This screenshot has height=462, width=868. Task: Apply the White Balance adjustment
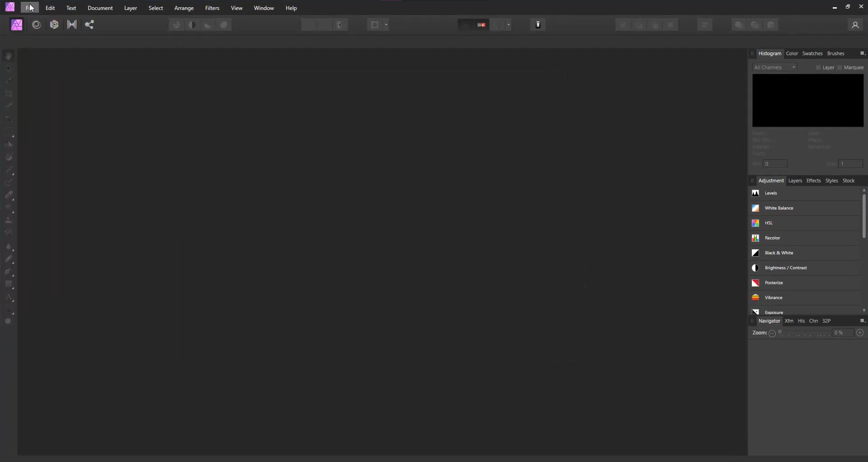coord(805,208)
